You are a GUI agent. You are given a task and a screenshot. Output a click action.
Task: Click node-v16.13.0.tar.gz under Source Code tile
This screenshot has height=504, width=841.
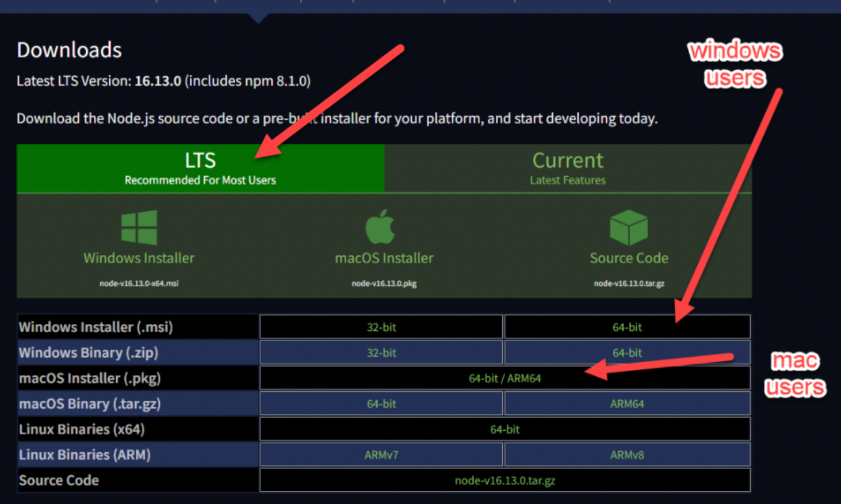coord(629,283)
